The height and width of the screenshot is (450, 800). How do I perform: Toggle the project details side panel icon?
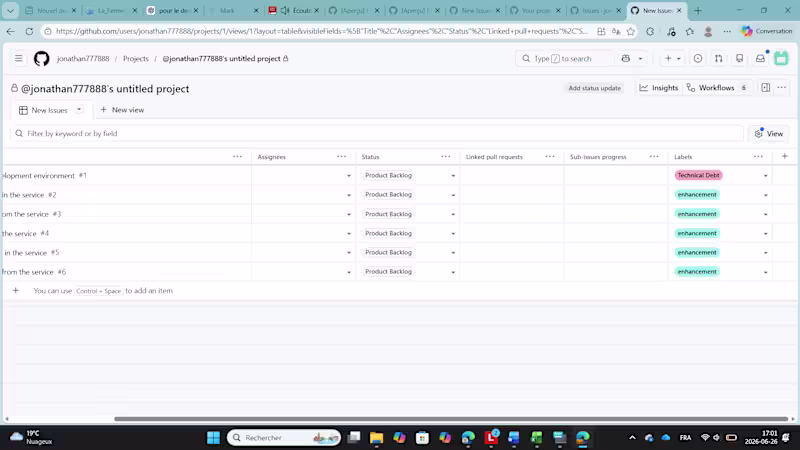point(766,88)
